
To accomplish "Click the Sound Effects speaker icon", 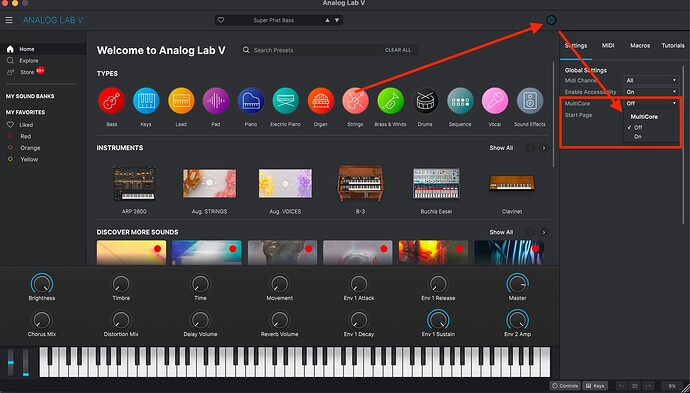I will point(530,101).
